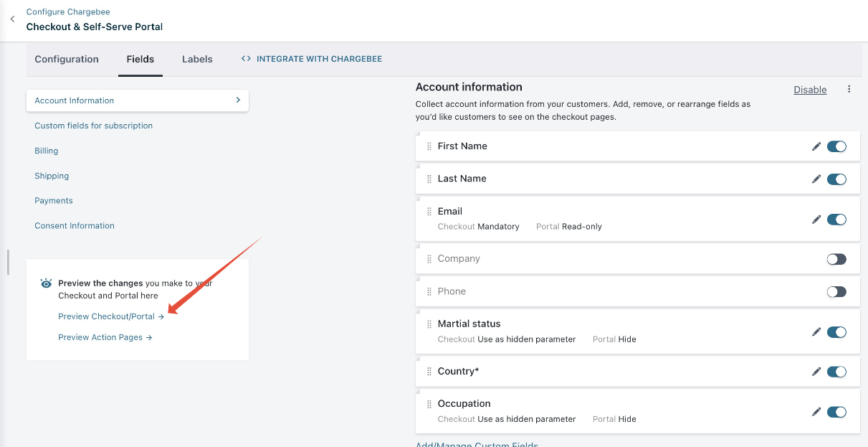The image size is (868, 447).
Task: Enable the Company field toggle
Action: click(836, 259)
